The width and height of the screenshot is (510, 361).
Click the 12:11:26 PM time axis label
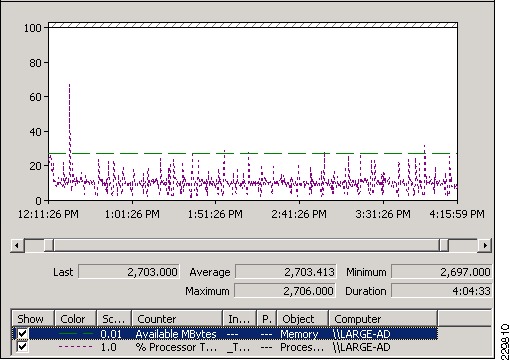48,214
